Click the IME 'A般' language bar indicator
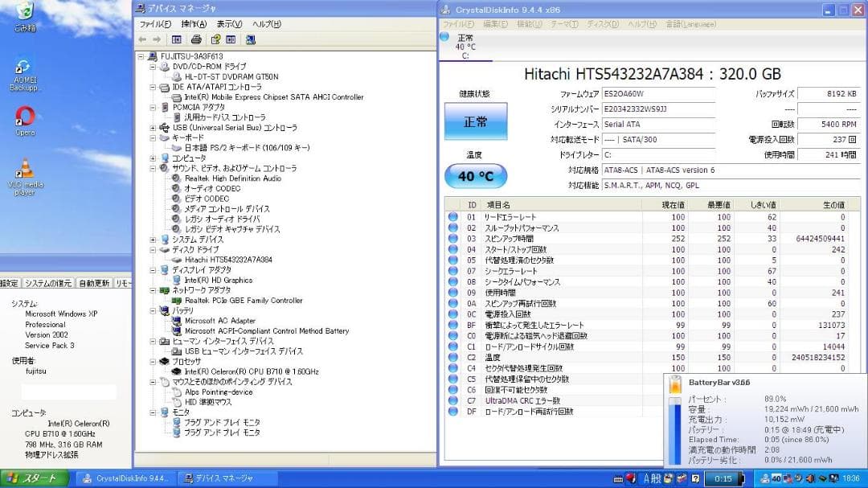This screenshot has width=868, height=488. [652, 478]
